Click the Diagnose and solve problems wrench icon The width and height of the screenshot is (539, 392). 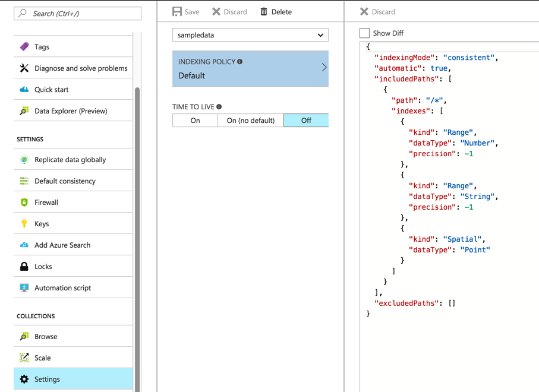[x=24, y=68]
